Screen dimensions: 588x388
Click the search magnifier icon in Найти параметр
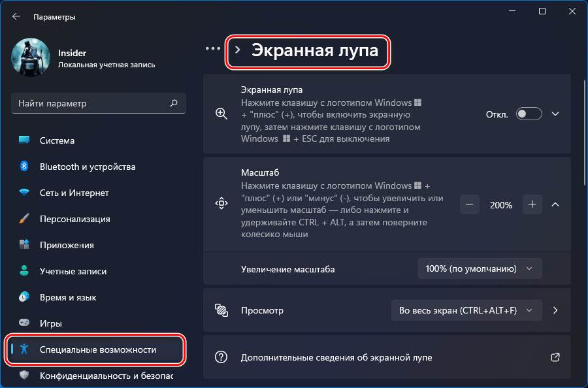click(174, 103)
